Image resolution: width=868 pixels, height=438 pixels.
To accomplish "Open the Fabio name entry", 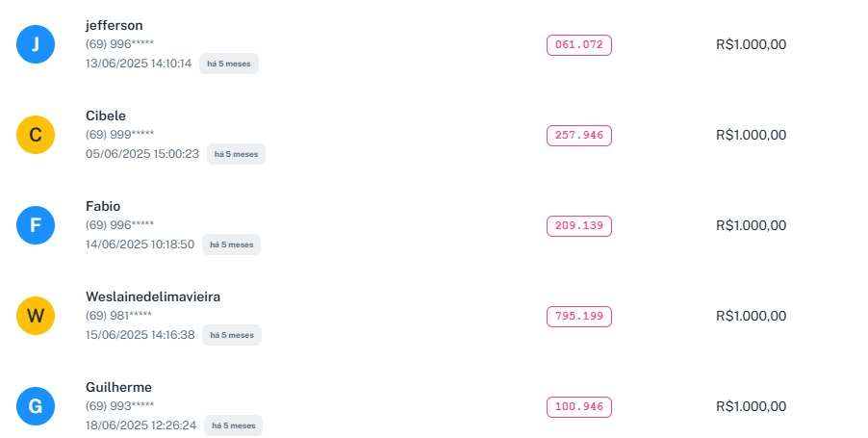I will (103, 206).
